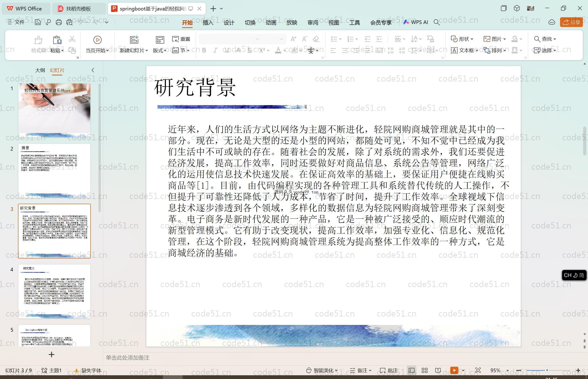Click the font color A swatch
This screenshot has width=588, height=379.
(278, 50)
